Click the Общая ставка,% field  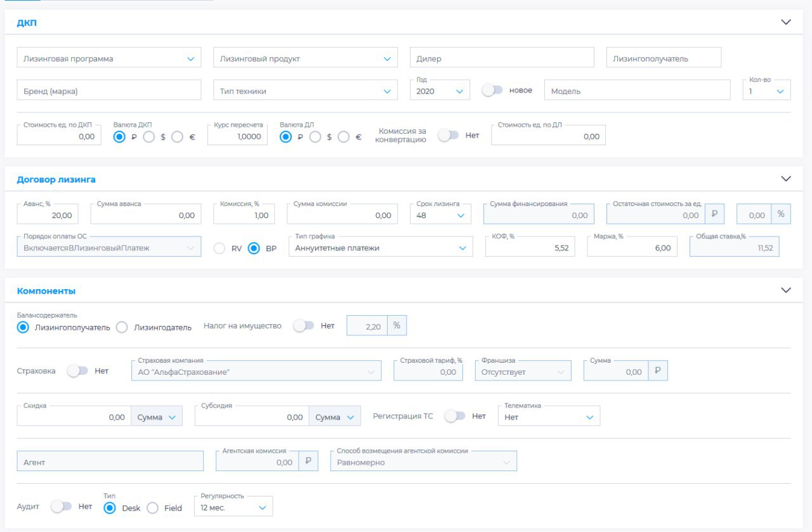click(734, 248)
